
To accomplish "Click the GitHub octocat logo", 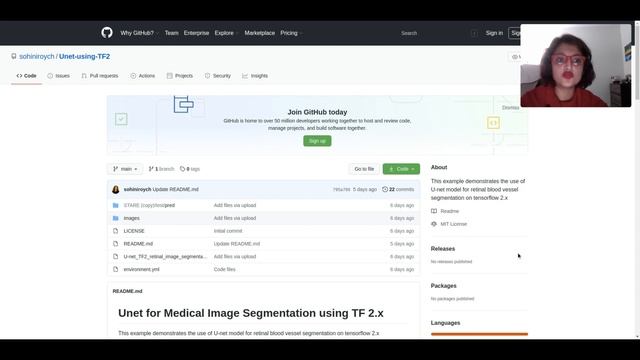I will [x=107, y=33].
